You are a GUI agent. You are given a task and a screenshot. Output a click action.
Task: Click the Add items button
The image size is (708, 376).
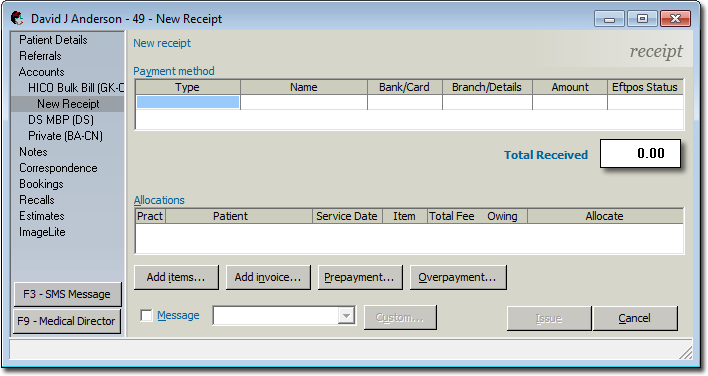click(176, 277)
